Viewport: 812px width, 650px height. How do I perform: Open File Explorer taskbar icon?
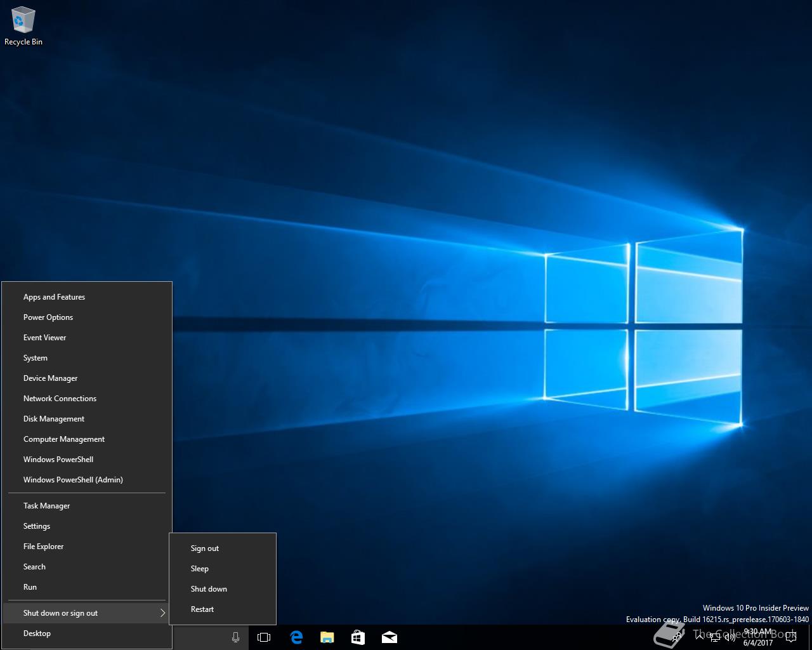tap(327, 637)
